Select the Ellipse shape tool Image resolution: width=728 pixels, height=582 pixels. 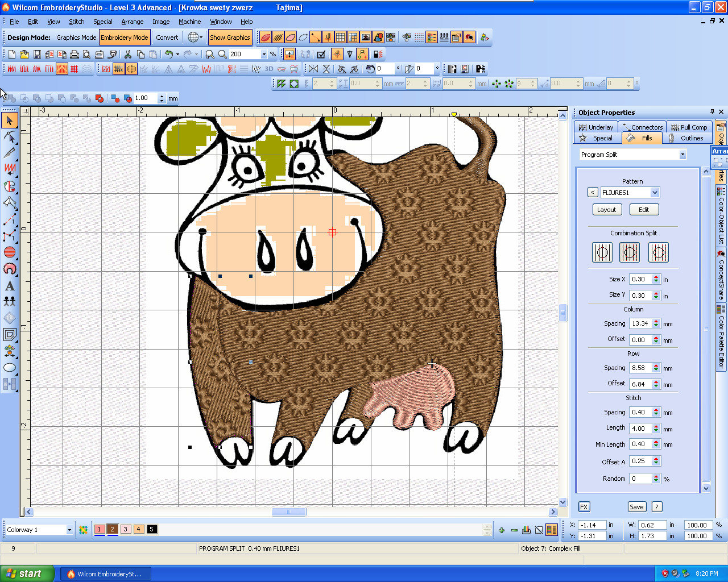point(10,368)
